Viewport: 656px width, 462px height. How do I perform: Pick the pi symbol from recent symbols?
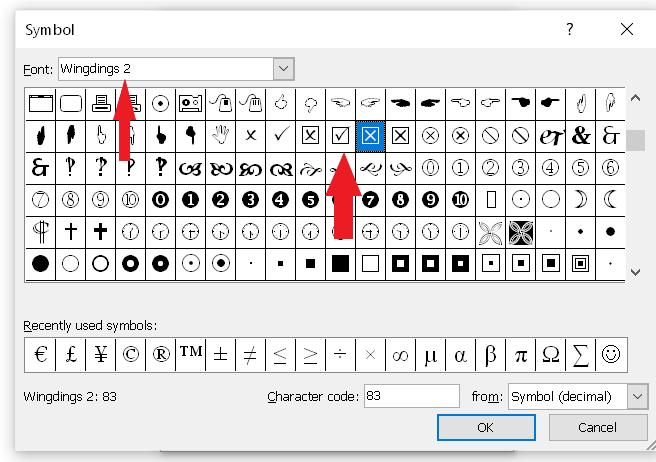click(x=521, y=354)
